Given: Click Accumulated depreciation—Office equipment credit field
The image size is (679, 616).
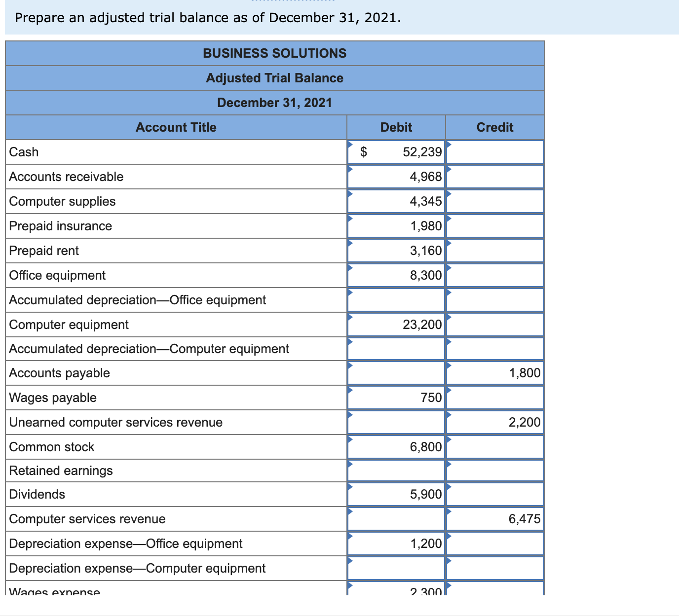Looking at the screenshot, I should (x=495, y=300).
